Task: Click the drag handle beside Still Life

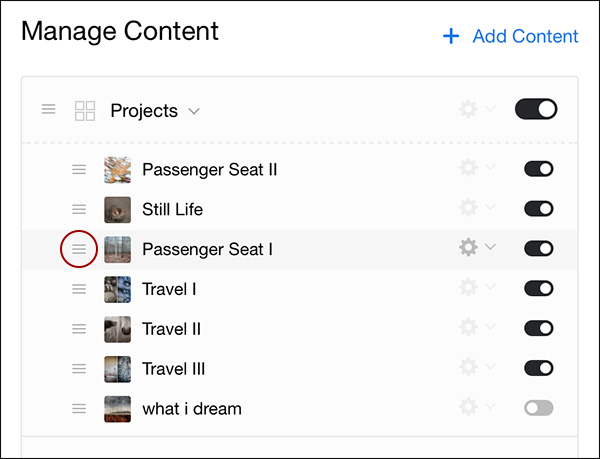Action: click(x=79, y=209)
